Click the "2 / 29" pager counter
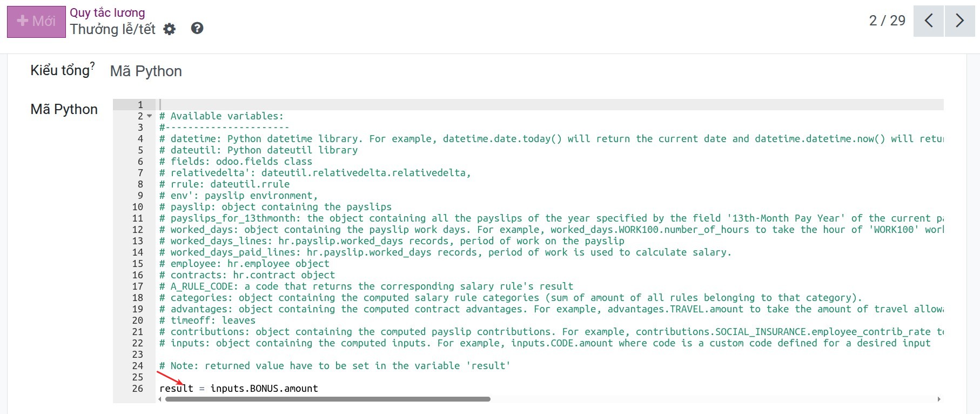Viewport: 980px width, 414px height. click(887, 21)
